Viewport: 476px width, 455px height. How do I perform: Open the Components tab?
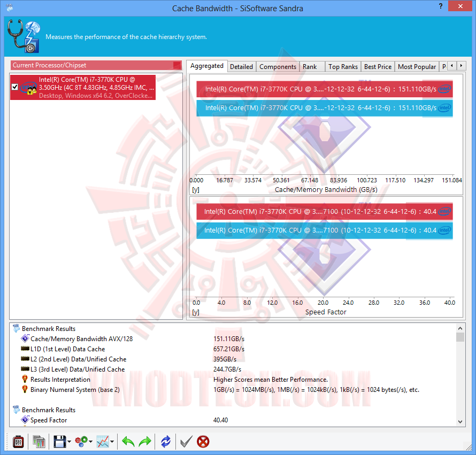278,67
